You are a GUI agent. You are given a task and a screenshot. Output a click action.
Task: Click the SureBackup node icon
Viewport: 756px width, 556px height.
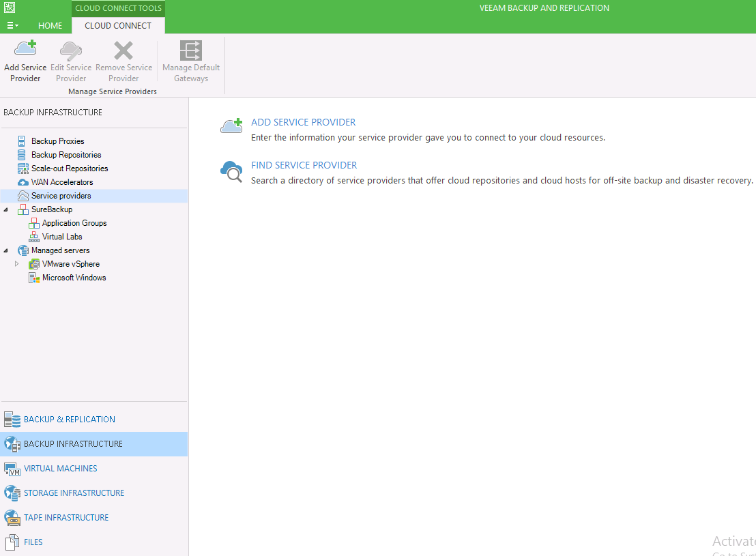click(x=23, y=209)
